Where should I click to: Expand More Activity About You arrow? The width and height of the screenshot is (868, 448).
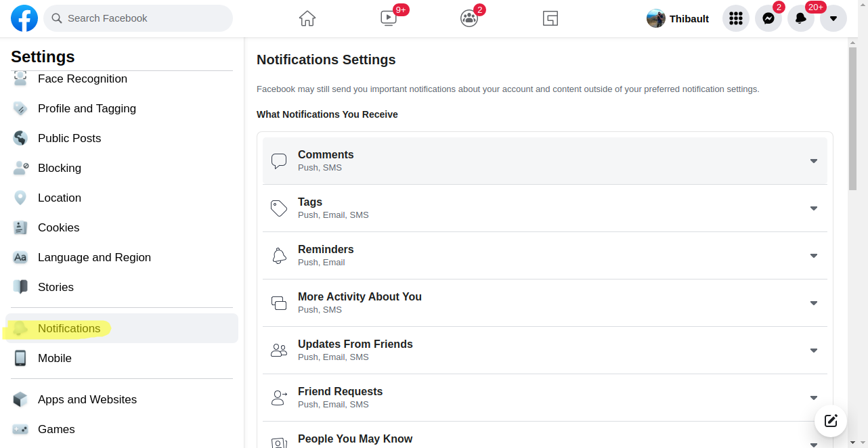(x=814, y=303)
